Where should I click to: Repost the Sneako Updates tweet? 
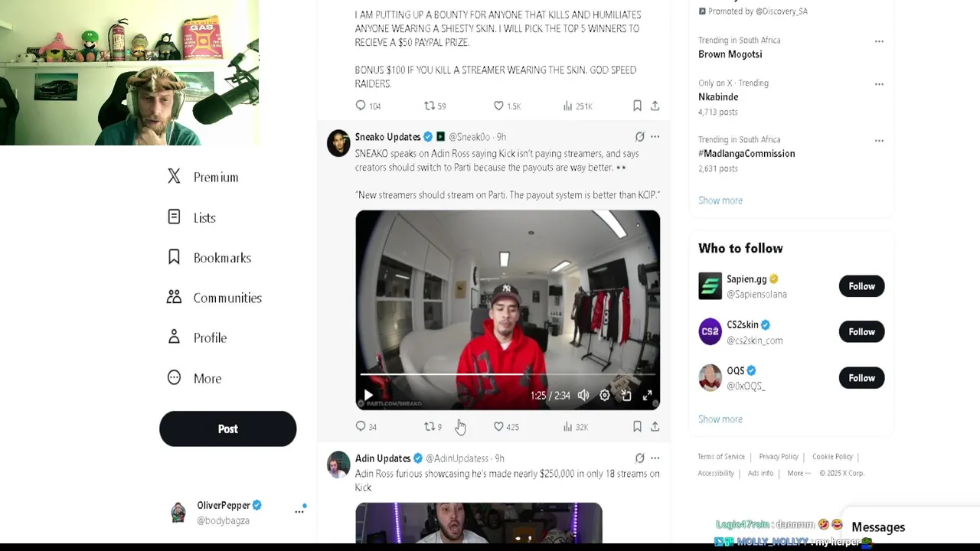[x=433, y=427]
